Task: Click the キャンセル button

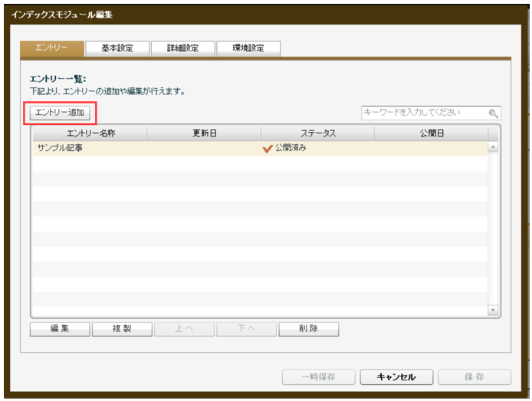Action: (x=396, y=377)
